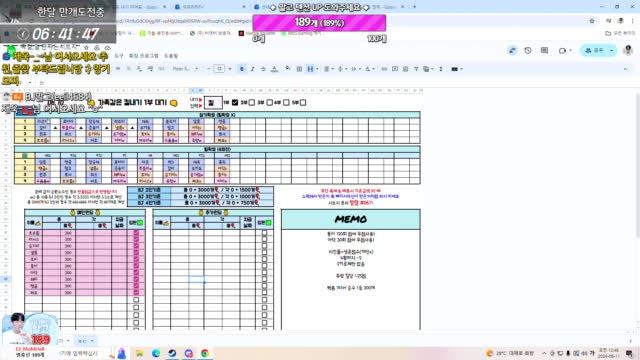Image resolution: width=640 pixels, height=360 pixels.
Task: Expand the font family dropdown
Action: click(184, 69)
